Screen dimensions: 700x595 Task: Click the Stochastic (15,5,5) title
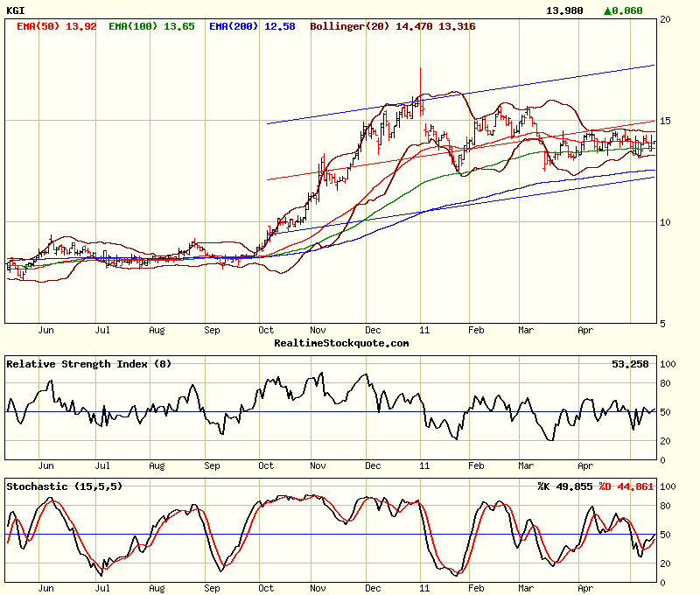coord(64,486)
